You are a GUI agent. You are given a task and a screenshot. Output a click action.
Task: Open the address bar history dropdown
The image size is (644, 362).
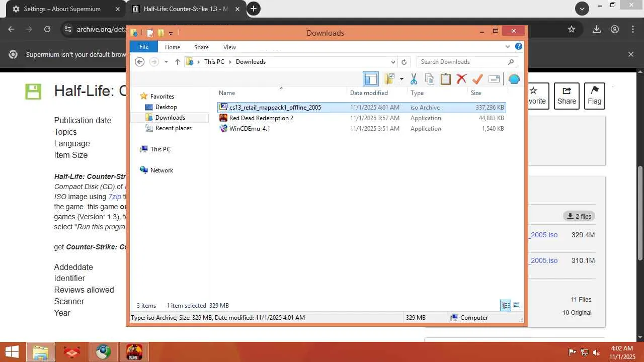[393, 62]
